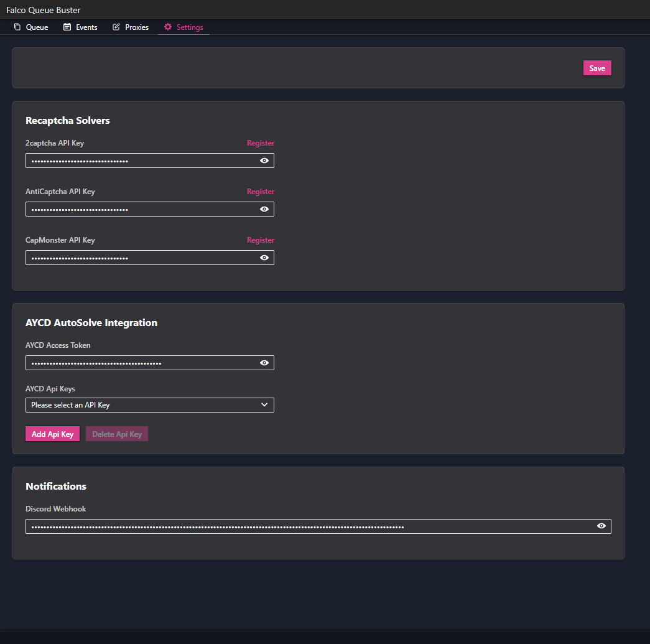Viewport: 650px width, 644px height.
Task: Click the Notifications heading
Action: click(x=56, y=487)
